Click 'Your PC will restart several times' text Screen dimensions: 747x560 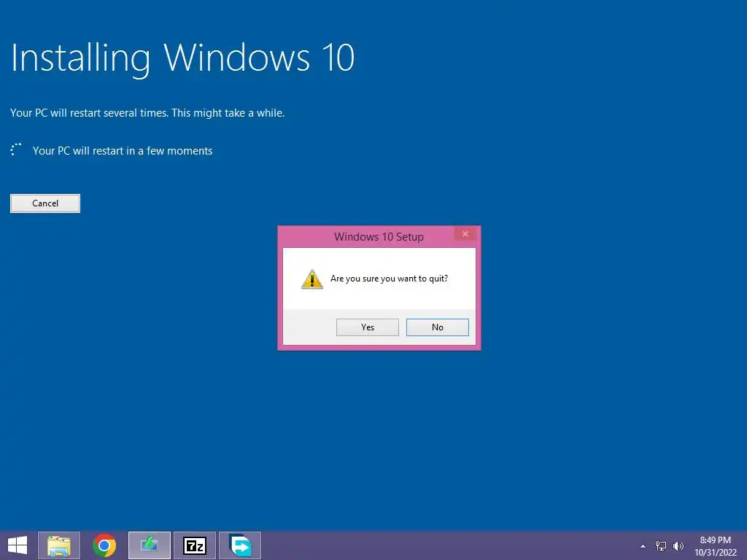click(89, 113)
